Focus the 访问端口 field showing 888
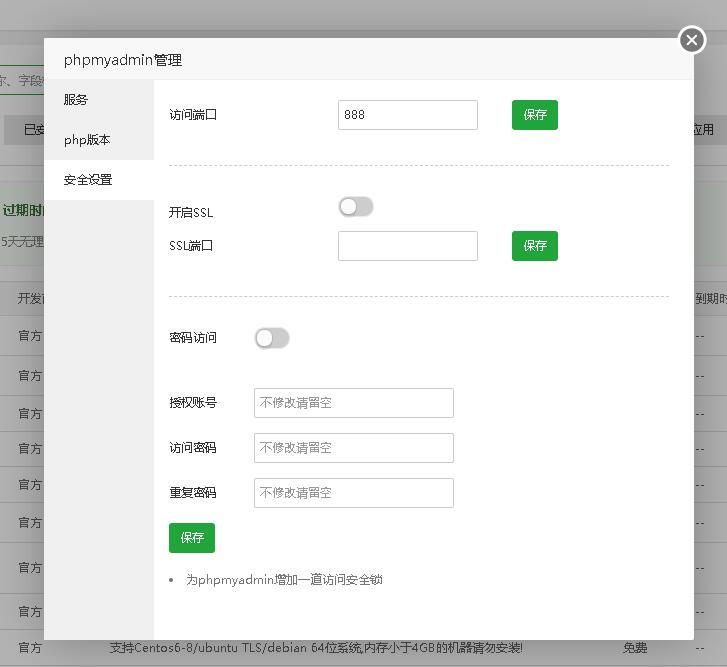This screenshot has width=727, height=667. click(x=408, y=115)
